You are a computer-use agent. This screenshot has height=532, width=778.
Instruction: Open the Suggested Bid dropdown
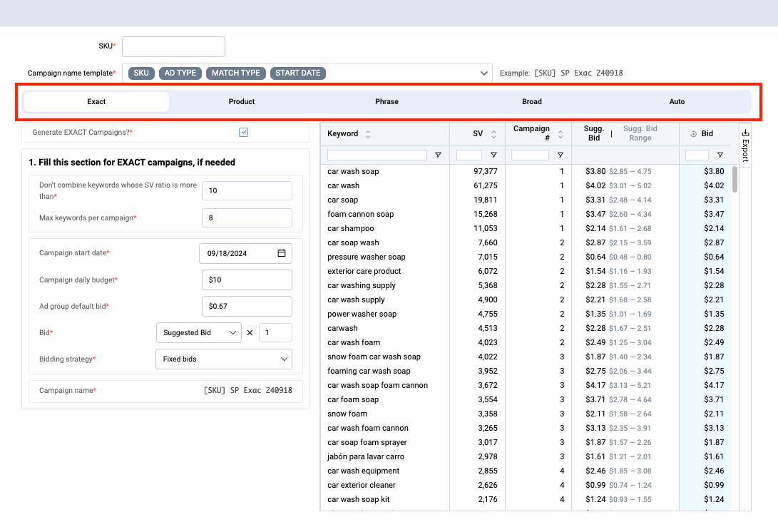199,332
